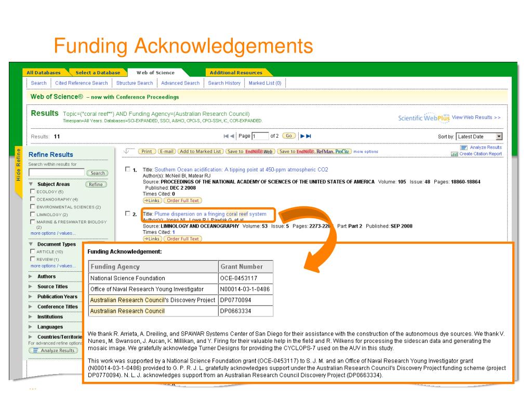Open Times Cited count 1 for result 2
The width and height of the screenshot is (532, 399).
pyautogui.click(x=174, y=232)
